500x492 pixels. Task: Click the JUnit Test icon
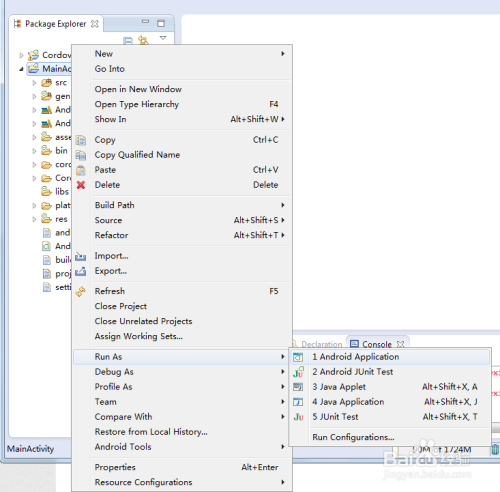298,417
